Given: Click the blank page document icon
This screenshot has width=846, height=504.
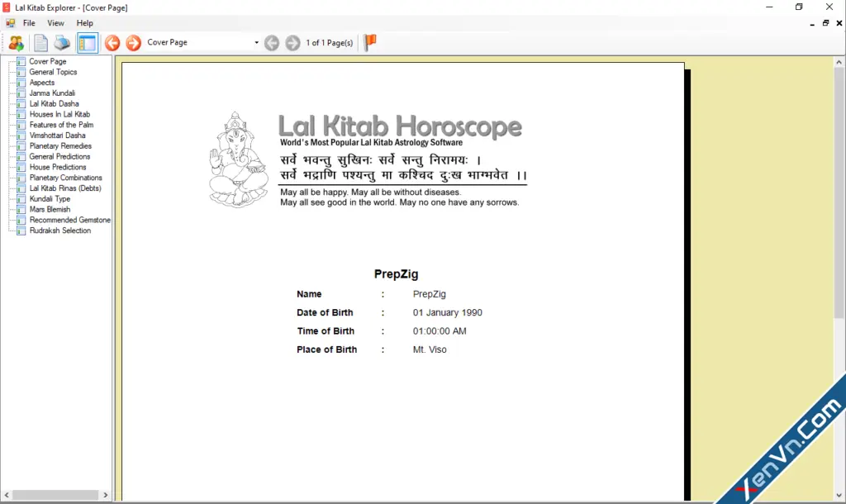Looking at the screenshot, I should 40,43.
